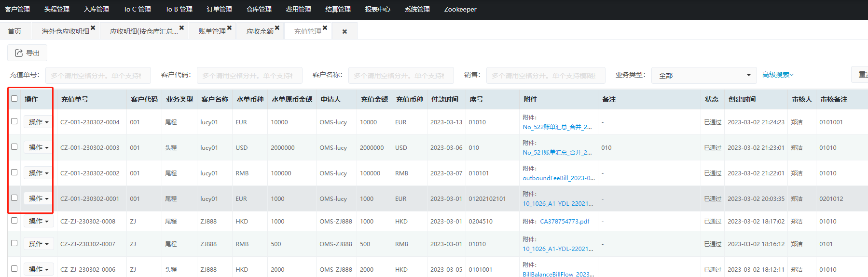Click the standalone close-all tabs X
Image resolution: width=868 pixels, height=277 pixels.
tap(344, 31)
